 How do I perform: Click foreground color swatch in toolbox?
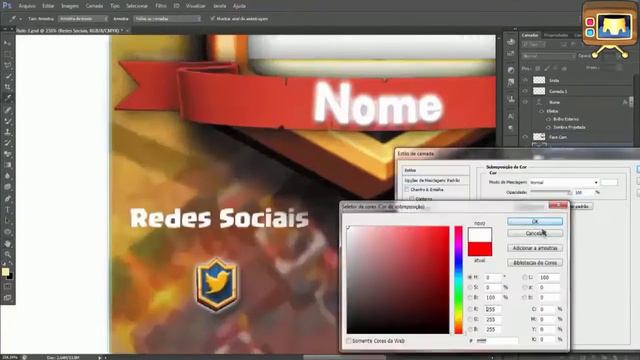(x=5, y=272)
